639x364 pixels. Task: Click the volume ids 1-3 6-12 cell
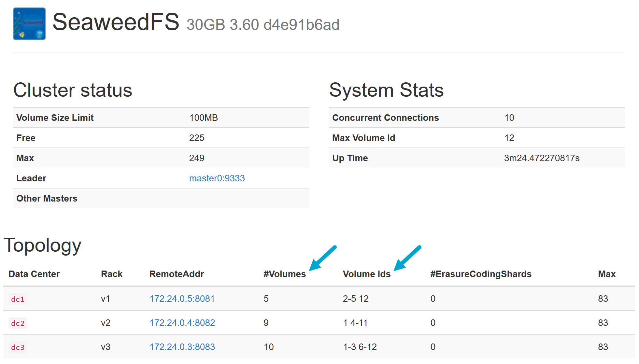click(360, 347)
